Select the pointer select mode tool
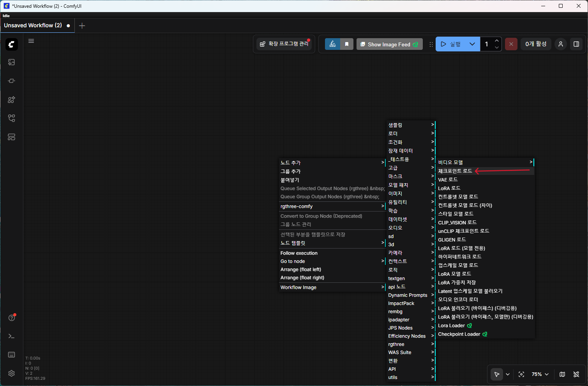This screenshot has height=386, width=588. tap(497, 374)
